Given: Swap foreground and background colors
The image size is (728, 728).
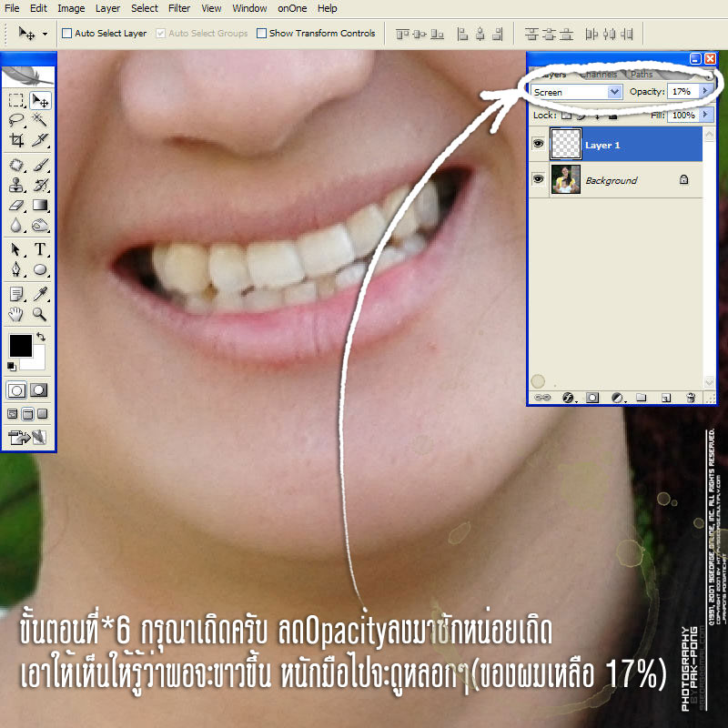Looking at the screenshot, I should 41,337.
